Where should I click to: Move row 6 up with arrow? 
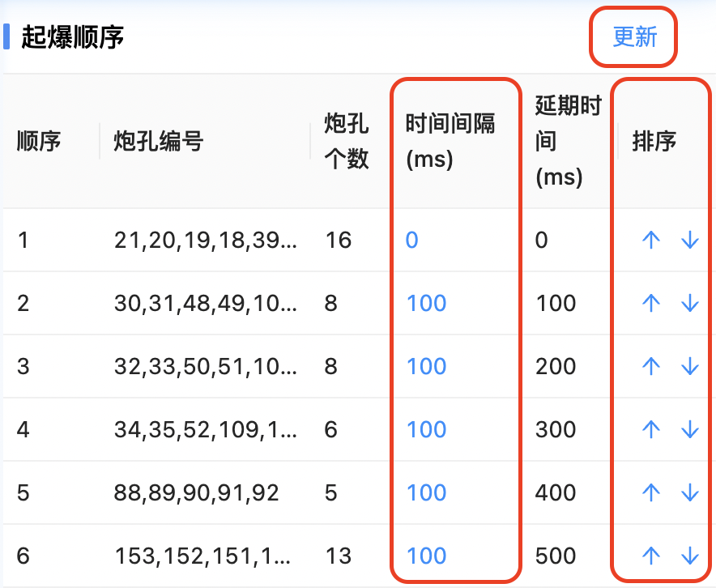[x=651, y=556]
